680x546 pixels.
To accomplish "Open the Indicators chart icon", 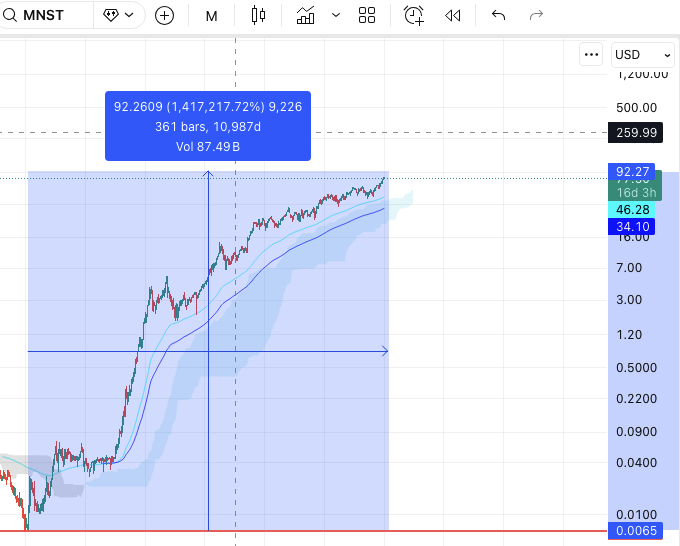I will (x=305, y=15).
